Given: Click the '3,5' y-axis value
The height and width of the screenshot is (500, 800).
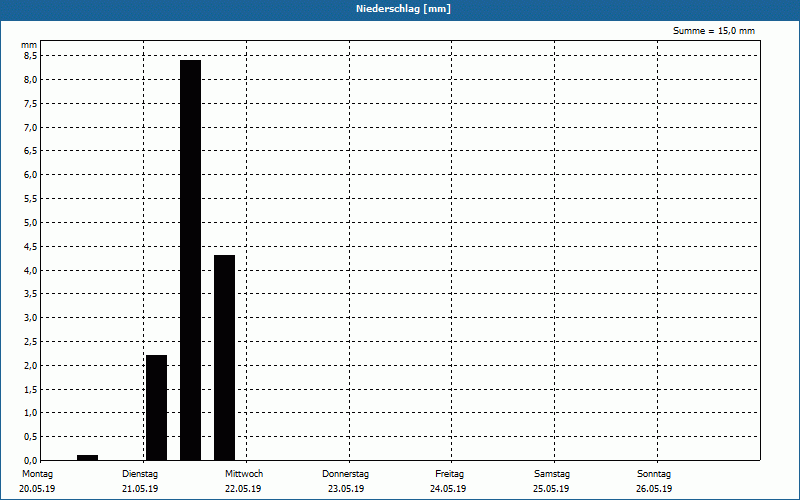Looking at the screenshot, I should pos(31,294).
